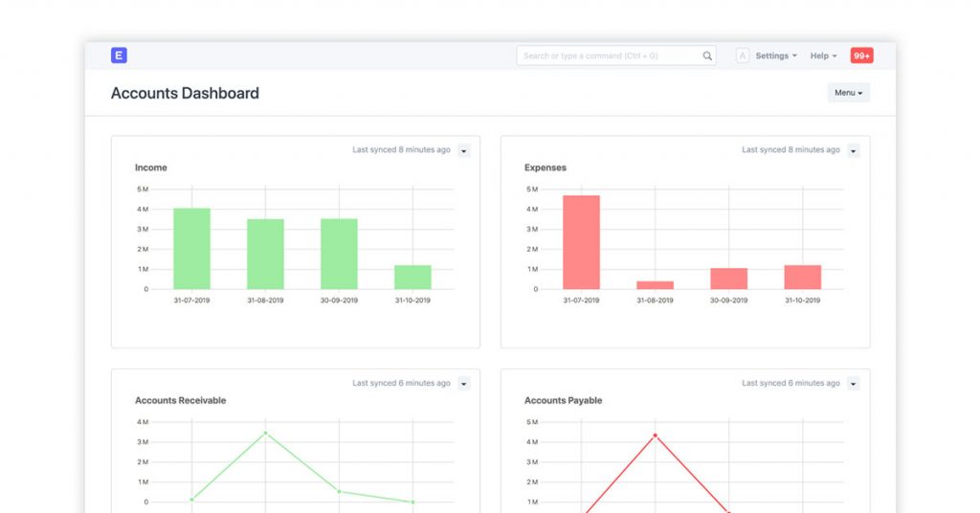980x513 pixels.
Task: Click the search magnifier icon
Action: [707, 56]
